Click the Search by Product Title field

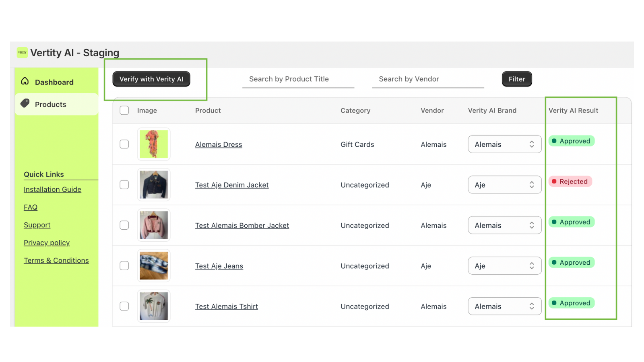(298, 79)
